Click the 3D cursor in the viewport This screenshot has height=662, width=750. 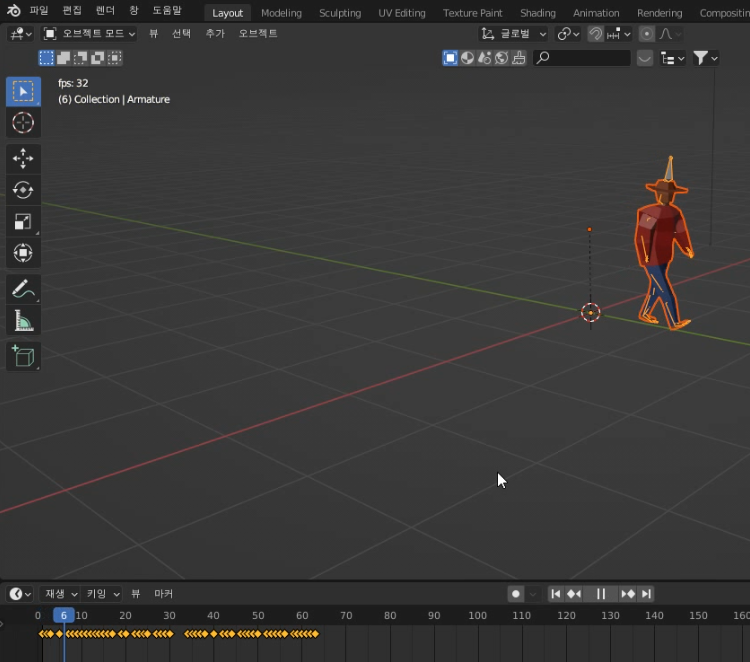[x=590, y=312]
